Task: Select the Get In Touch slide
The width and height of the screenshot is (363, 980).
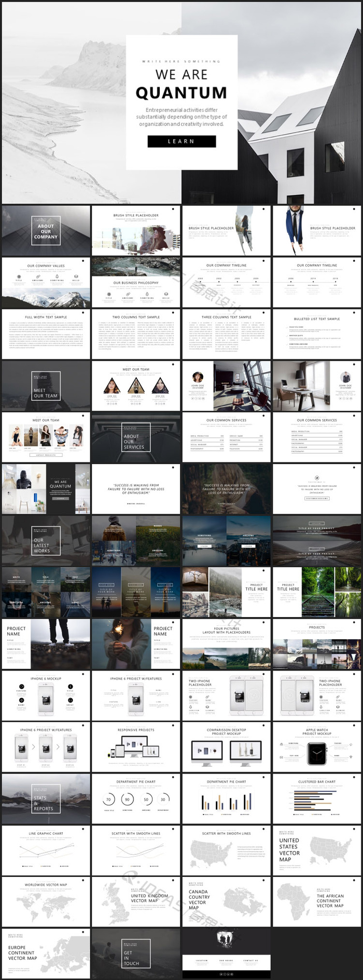Action: (136, 953)
